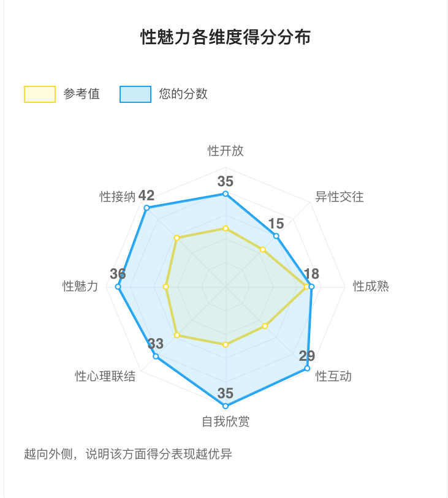This screenshot has width=448, height=498.
Task: Click the 自我欣赏 yellow reference point
Action: [x=226, y=345]
